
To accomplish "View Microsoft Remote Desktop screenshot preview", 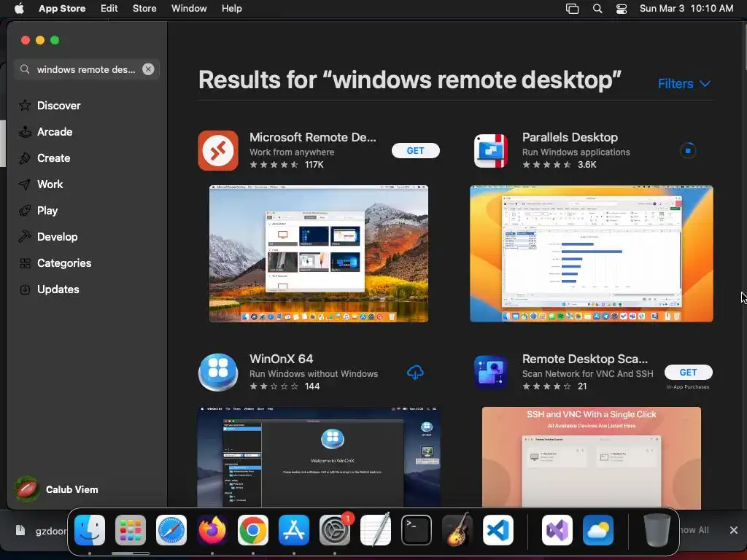I will [319, 254].
